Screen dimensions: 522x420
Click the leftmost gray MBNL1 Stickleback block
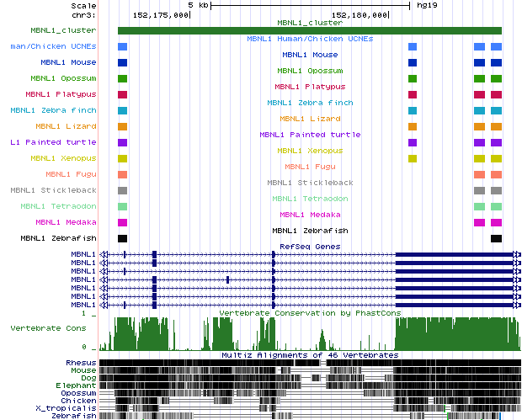(123, 191)
